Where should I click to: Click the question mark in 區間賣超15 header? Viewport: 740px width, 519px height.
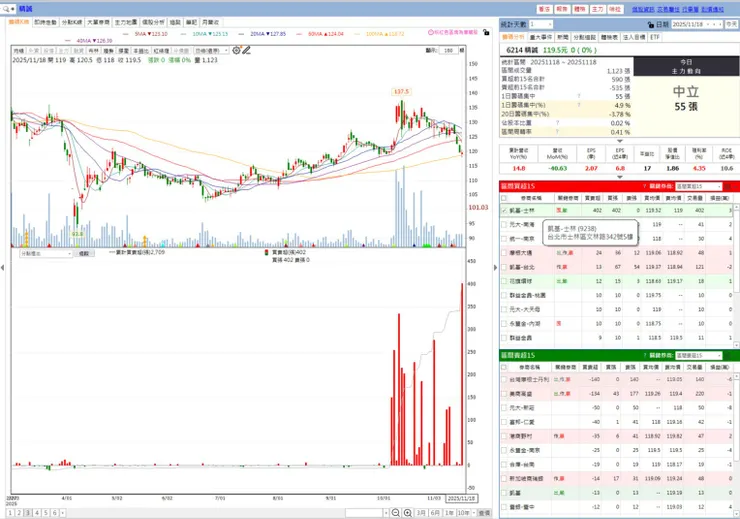pos(644,355)
